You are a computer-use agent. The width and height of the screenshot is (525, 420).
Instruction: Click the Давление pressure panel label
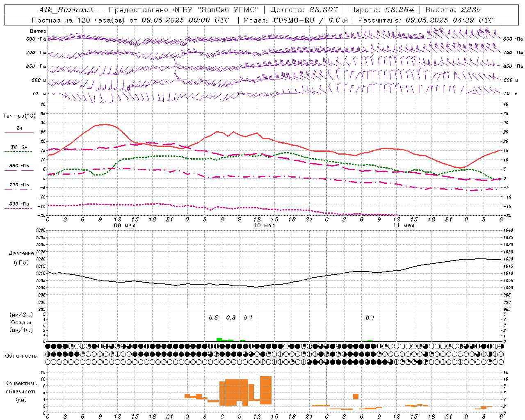21,253
